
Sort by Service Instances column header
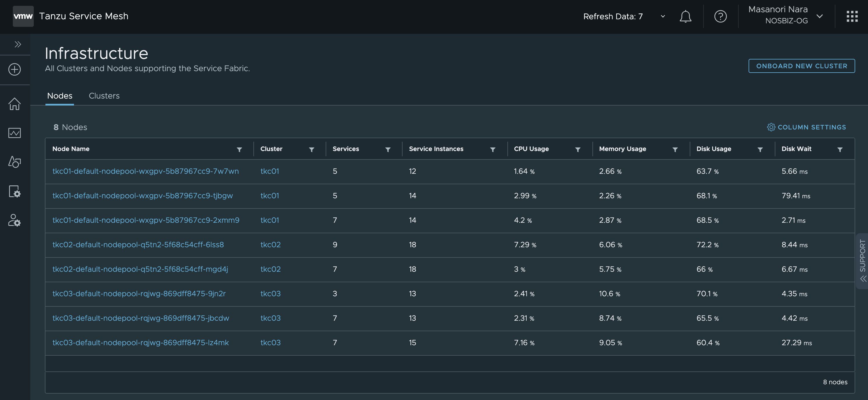[436, 149]
